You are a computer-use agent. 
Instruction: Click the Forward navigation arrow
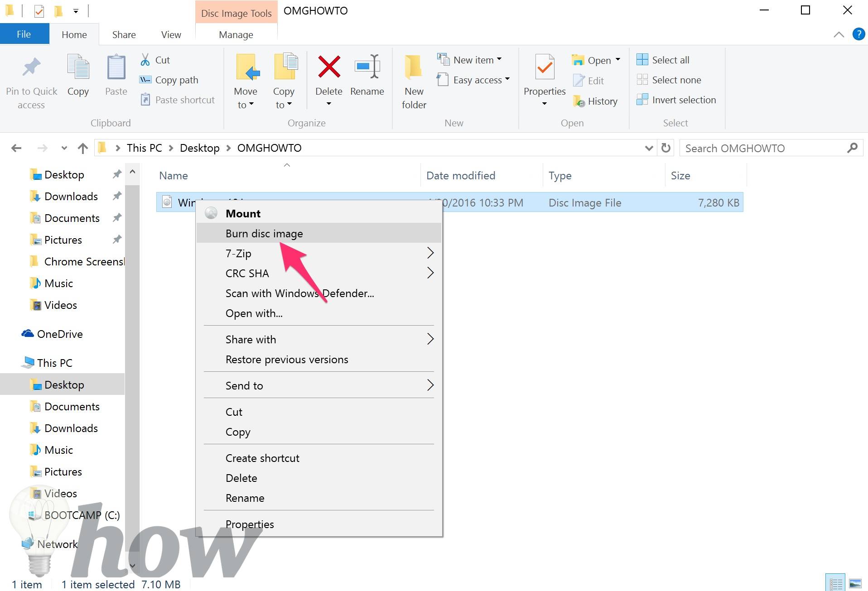42,148
